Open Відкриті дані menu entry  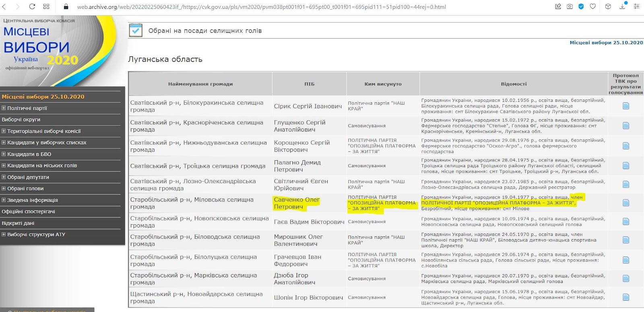(18, 223)
